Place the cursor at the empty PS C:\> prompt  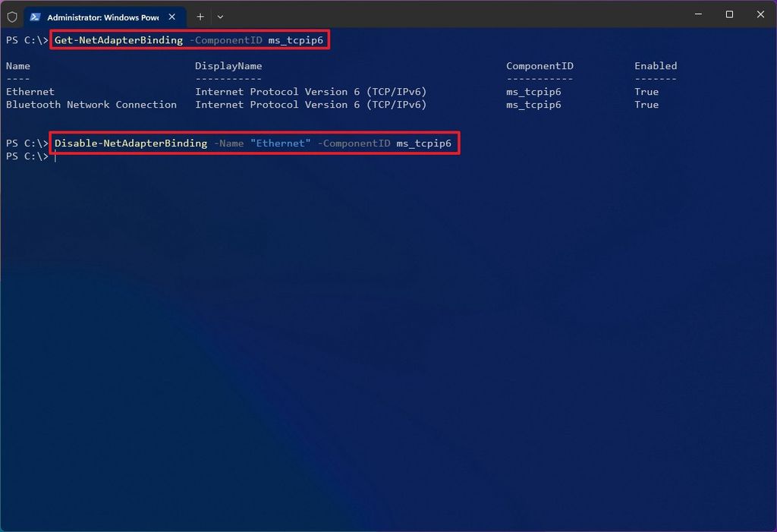pyautogui.click(x=55, y=156)
